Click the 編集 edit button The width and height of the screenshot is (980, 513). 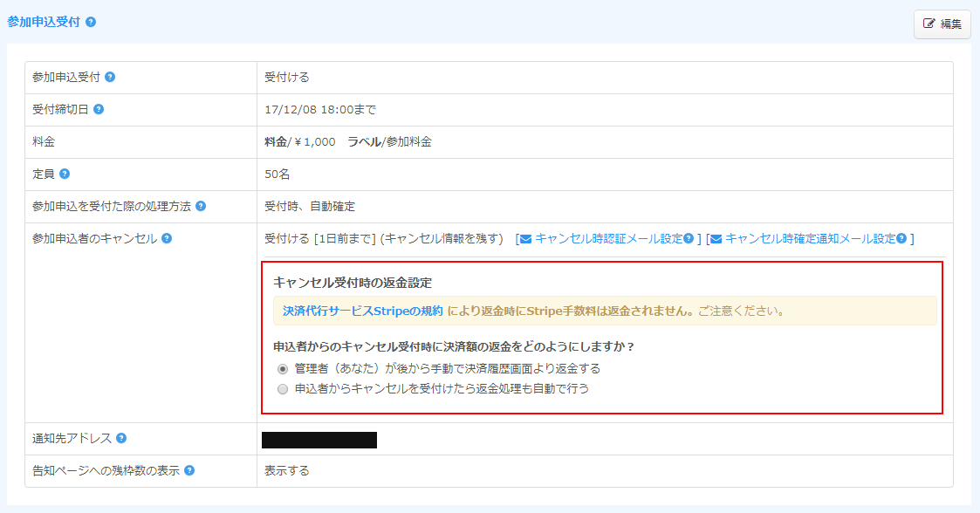tap(942, 24)
